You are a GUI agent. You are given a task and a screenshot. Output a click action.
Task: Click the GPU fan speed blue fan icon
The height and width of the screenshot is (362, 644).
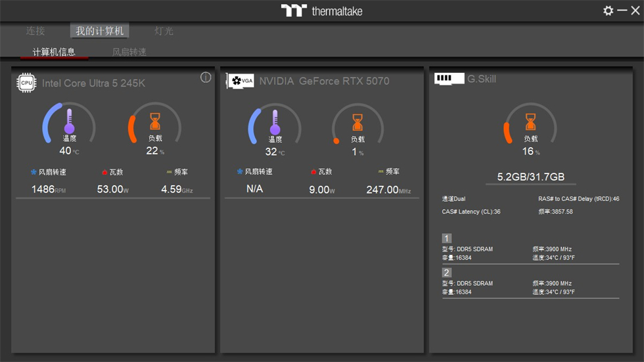(240, 171)
